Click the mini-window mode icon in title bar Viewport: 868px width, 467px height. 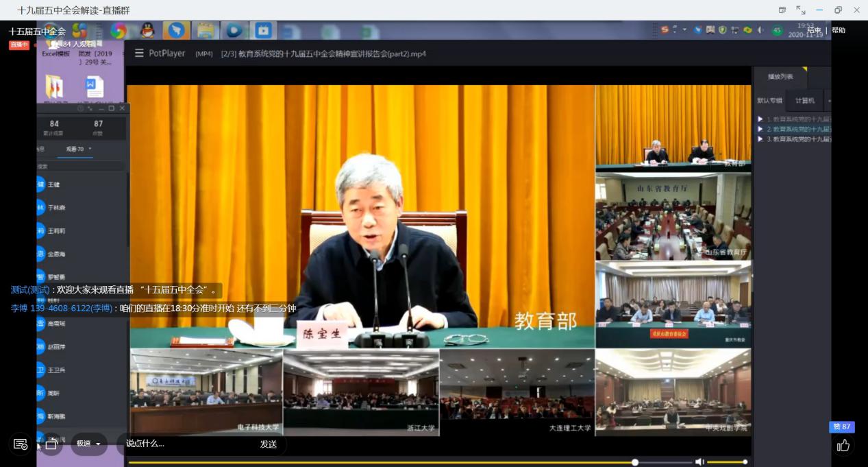(782, 10)
